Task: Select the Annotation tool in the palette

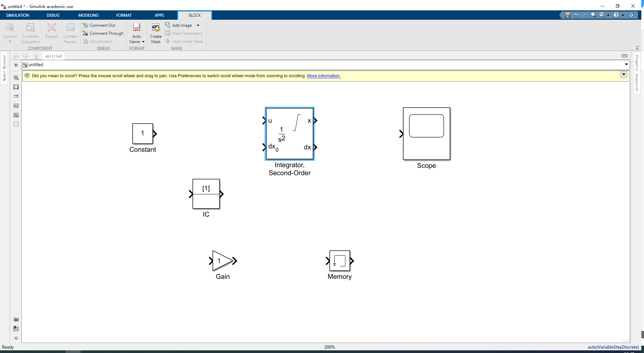Action: [16, 105]
